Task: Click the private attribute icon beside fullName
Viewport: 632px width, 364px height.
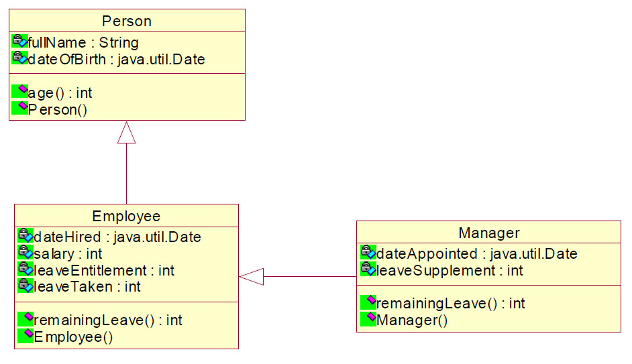Action: 19,41
